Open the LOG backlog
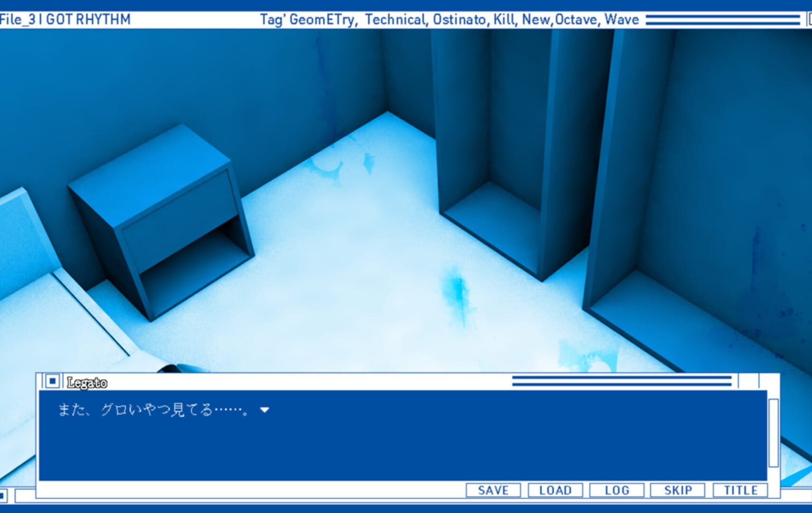The height and width of the screenshot is (513, 812). pos(616,490)
